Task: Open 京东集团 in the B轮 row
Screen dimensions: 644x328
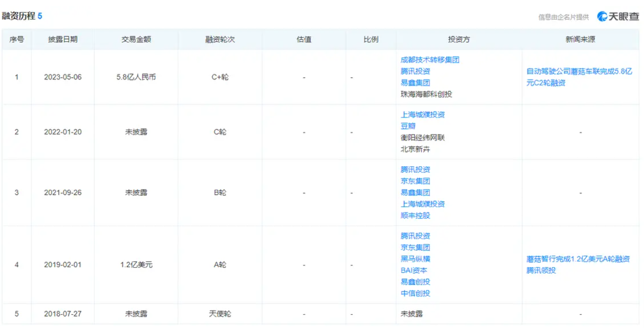Action: pos(415,181)
